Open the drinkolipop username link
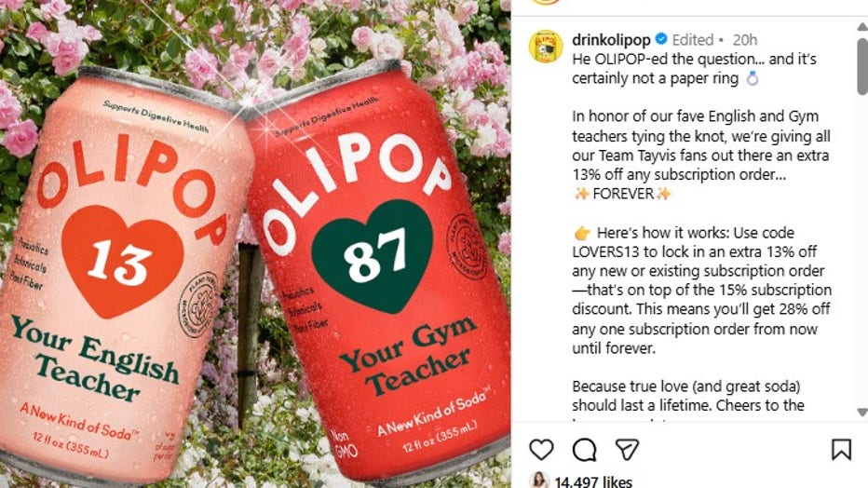The height and width of the screenshot is (488, 868). tap(611, 40)
